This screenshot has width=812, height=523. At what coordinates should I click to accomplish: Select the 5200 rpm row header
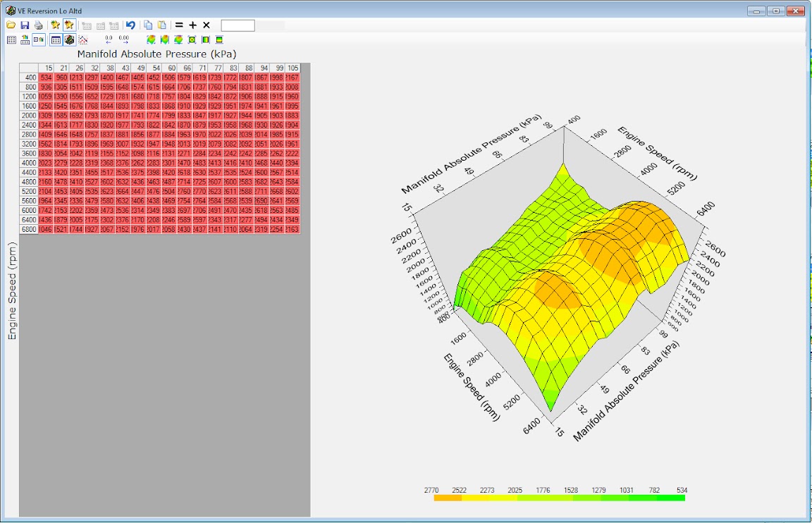click(29, 192)
